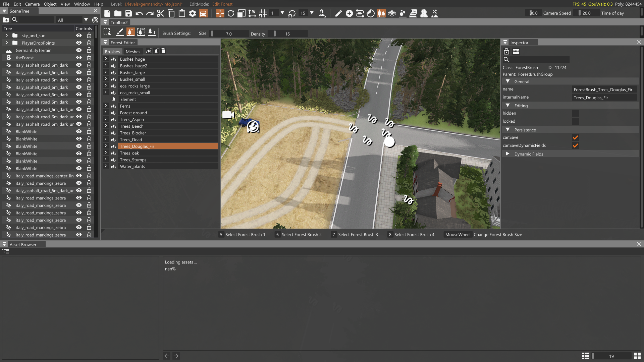Lock the PlayerDropPoints group
The height and width of the screenshot is (362, 644).
[89, 43]
